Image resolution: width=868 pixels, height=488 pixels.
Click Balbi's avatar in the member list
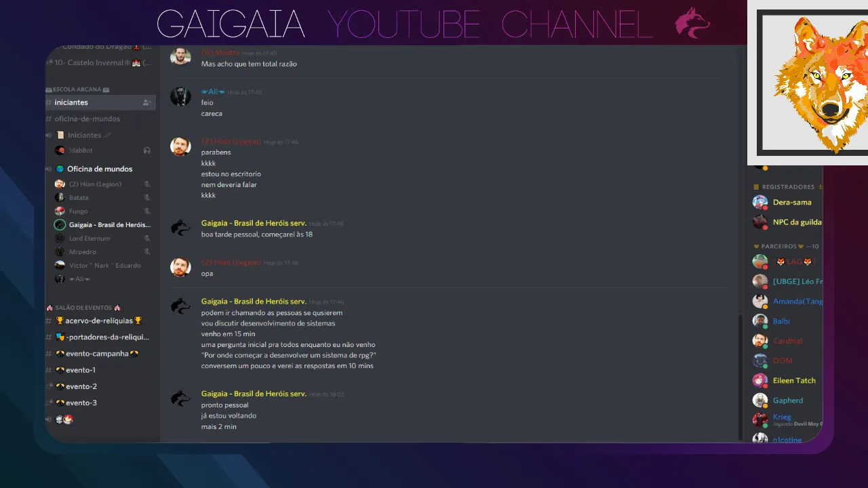click(760, 321)
